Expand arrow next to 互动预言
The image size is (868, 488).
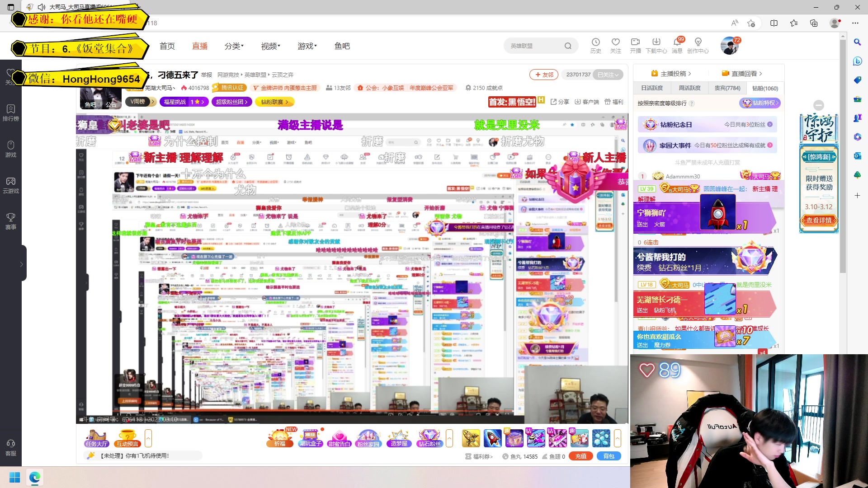tap(148, 438)
